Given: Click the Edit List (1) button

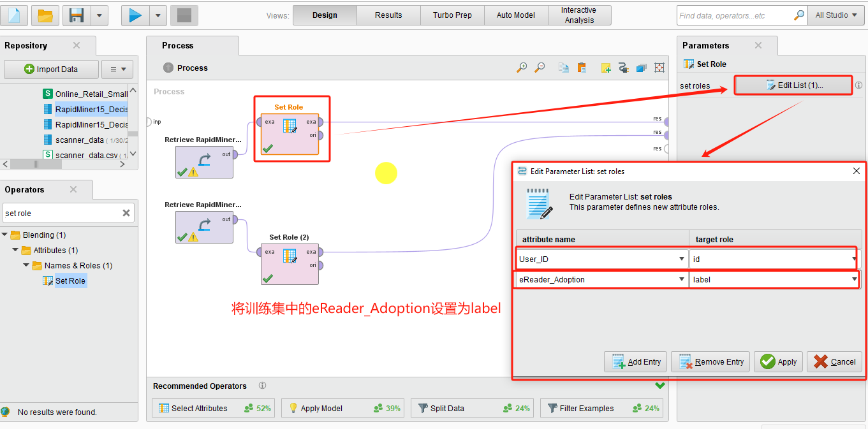Looking at the screenshot, I should point(793,85).
